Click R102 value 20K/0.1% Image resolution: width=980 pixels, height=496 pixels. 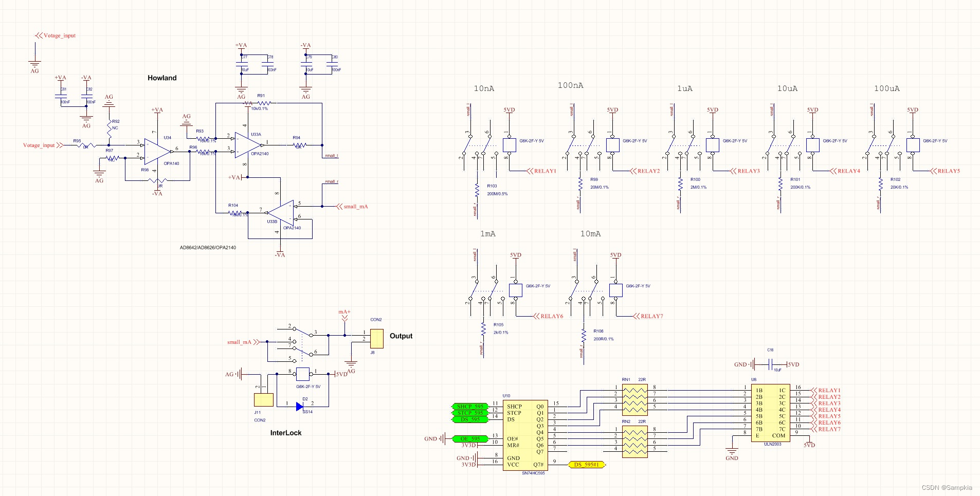click(x=899, y=187)
